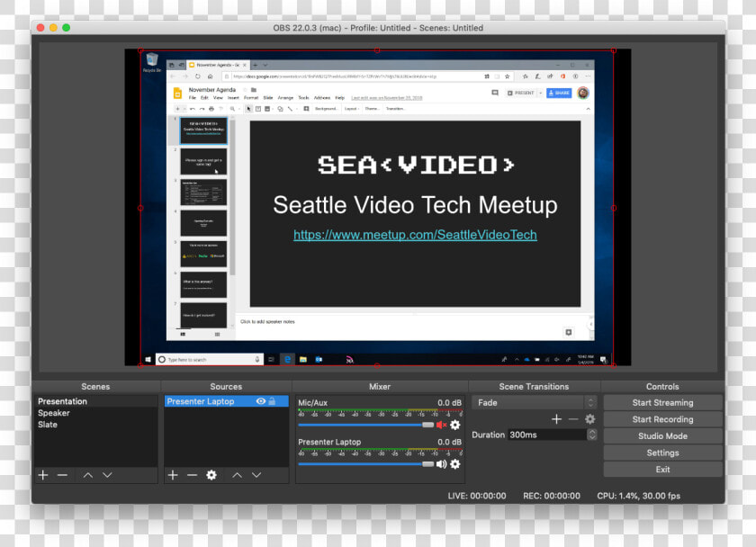Open transition properties gear in Scene Transitions
Screen dimensions: 756x547
tap(590, 419)
